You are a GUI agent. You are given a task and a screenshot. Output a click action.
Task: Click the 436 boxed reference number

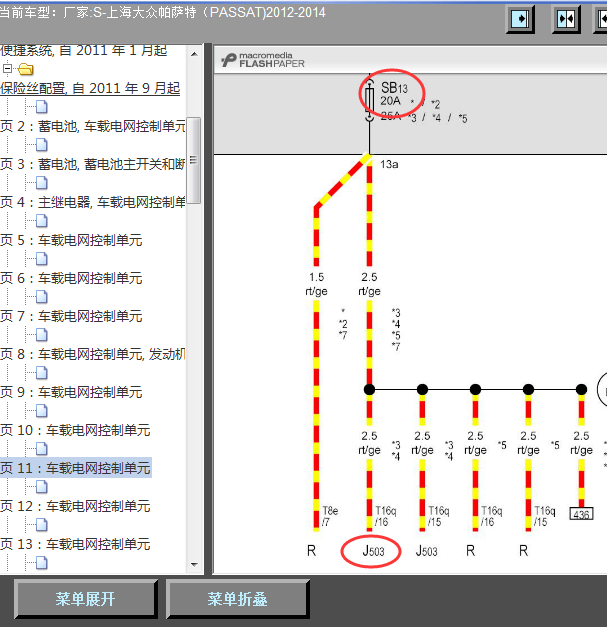[581, 514]
